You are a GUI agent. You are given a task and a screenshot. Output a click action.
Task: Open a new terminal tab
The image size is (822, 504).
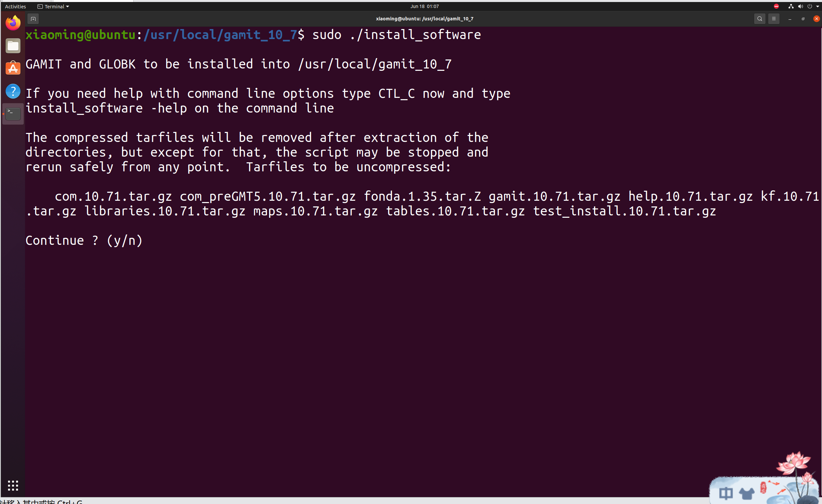coord(33,19)
